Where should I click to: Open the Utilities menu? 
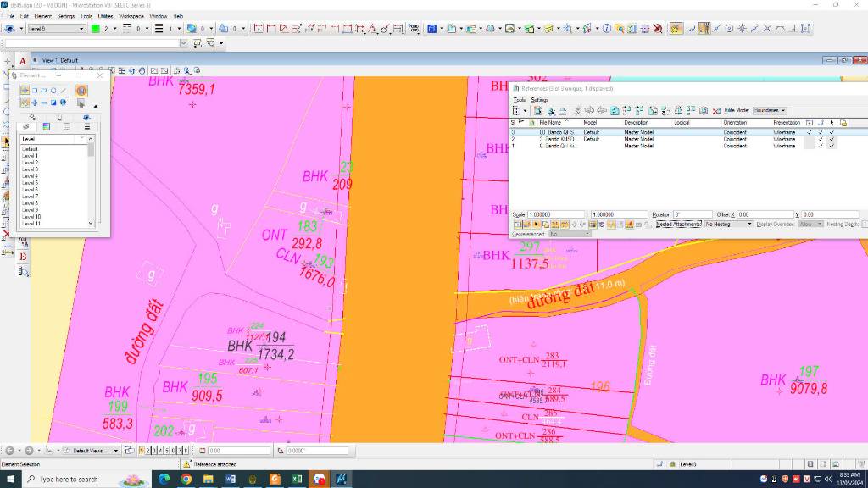tap(106, 16)
